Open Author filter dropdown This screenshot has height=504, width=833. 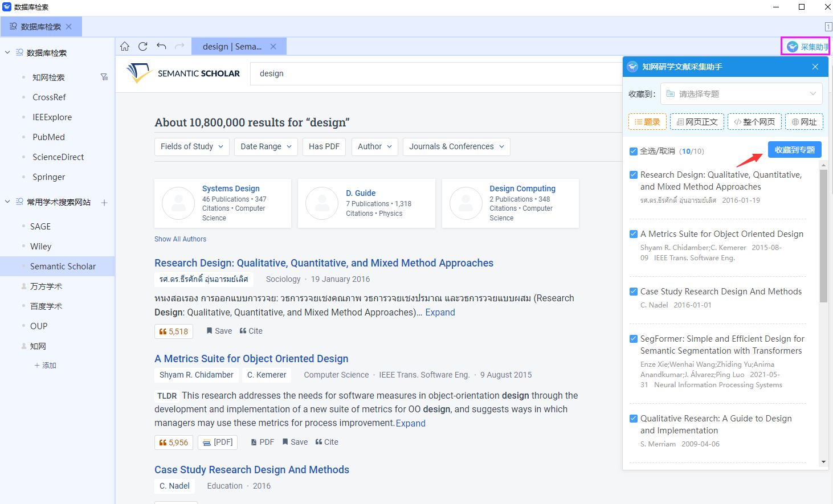tap(375, 146)
